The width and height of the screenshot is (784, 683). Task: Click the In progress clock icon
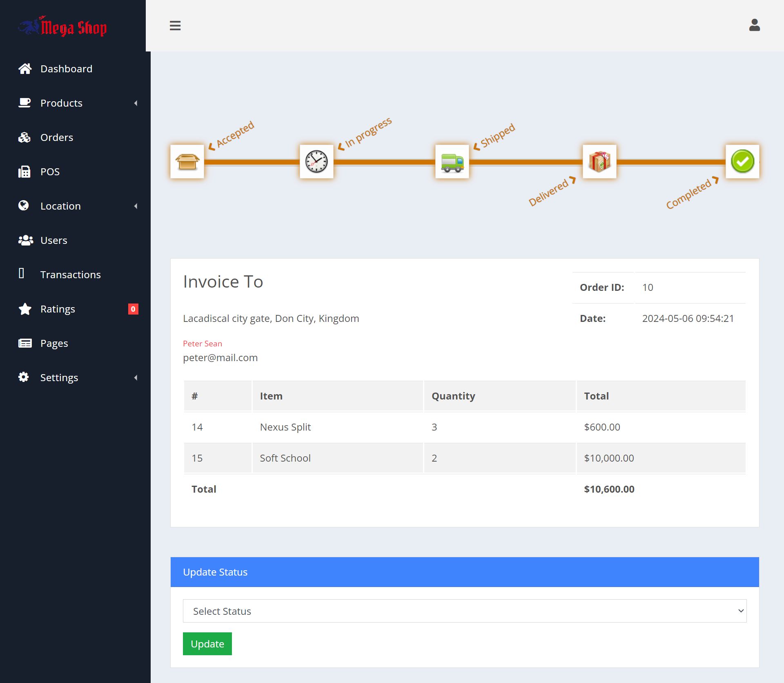tap(316, 162)
